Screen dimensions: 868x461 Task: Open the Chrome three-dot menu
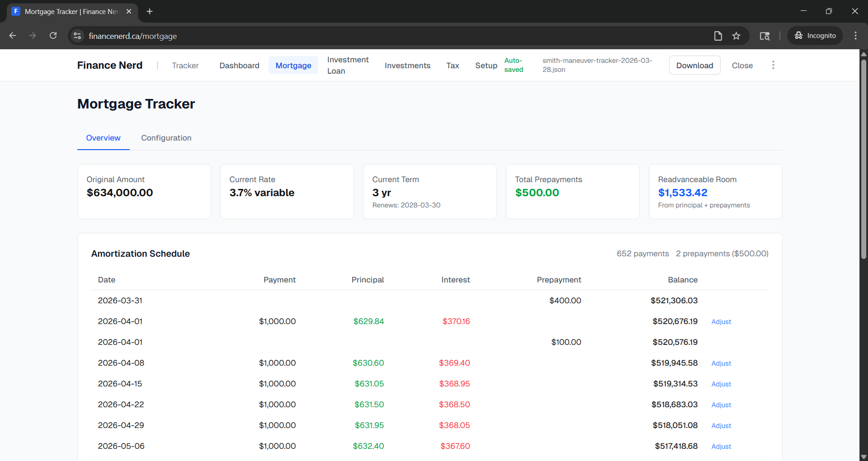pos(855,35)
